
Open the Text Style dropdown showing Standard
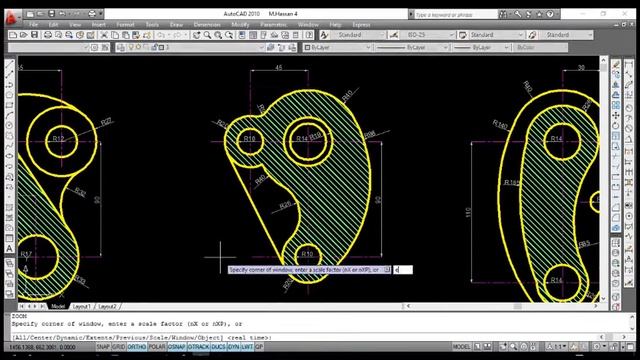coord(358,35)
